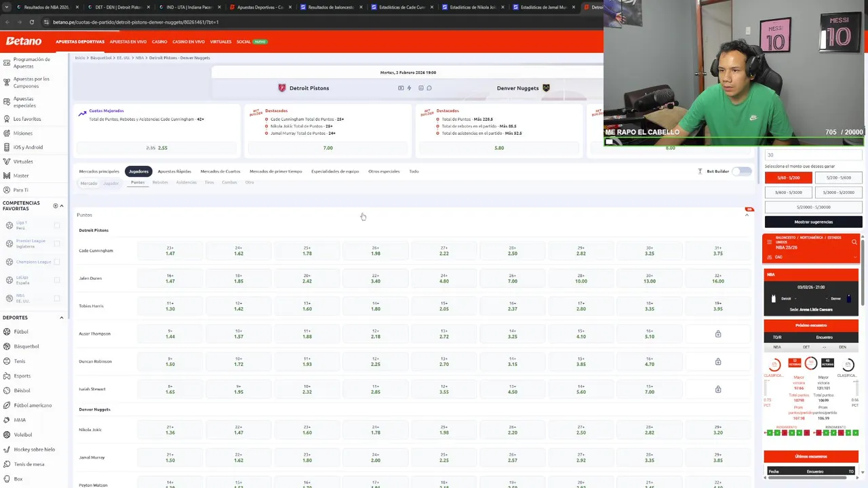The width and height of the screenshot is (868, 488).
Task: Collapse Competencias Favoritas section
Action: (62, 205)
